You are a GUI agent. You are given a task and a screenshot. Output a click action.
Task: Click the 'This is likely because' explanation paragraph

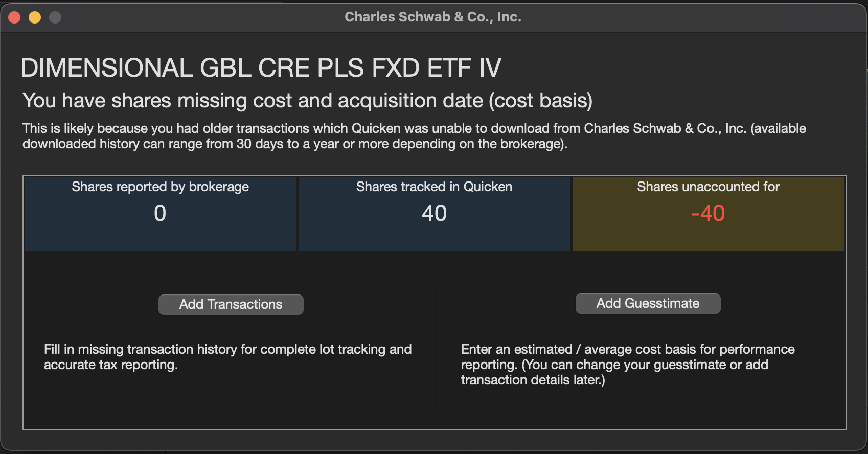(x=414, y=136)
